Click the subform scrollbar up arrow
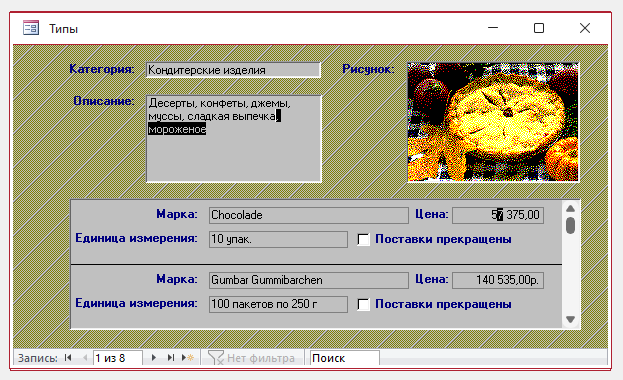 click(x=571, y=208)
